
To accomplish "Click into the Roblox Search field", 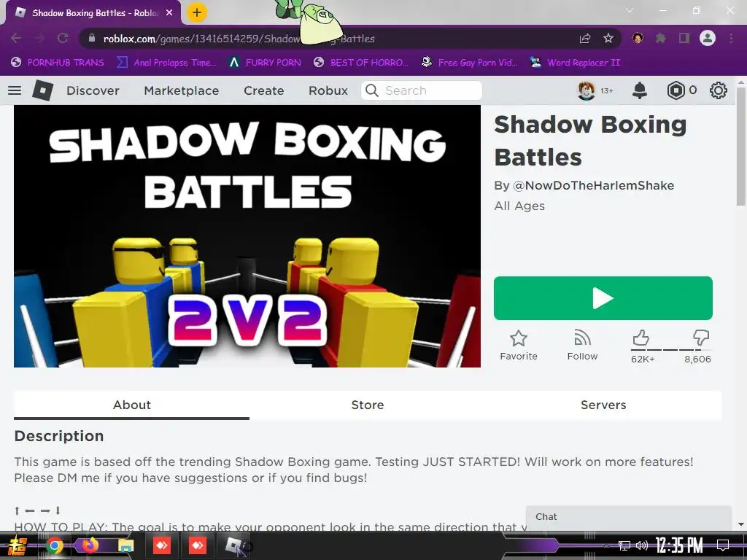I will (x=422, y=90).
